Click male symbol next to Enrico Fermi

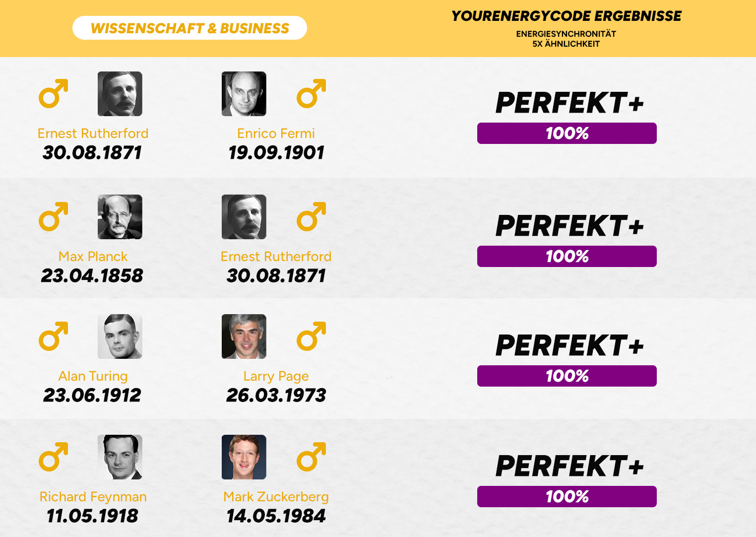pos(311,94)
